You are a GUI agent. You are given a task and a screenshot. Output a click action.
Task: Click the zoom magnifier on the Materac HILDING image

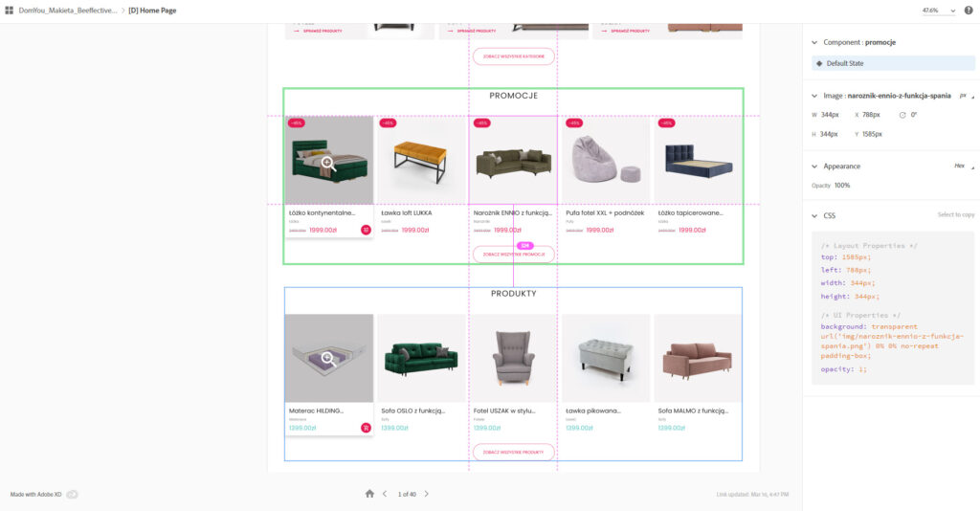tap(328, 359)
